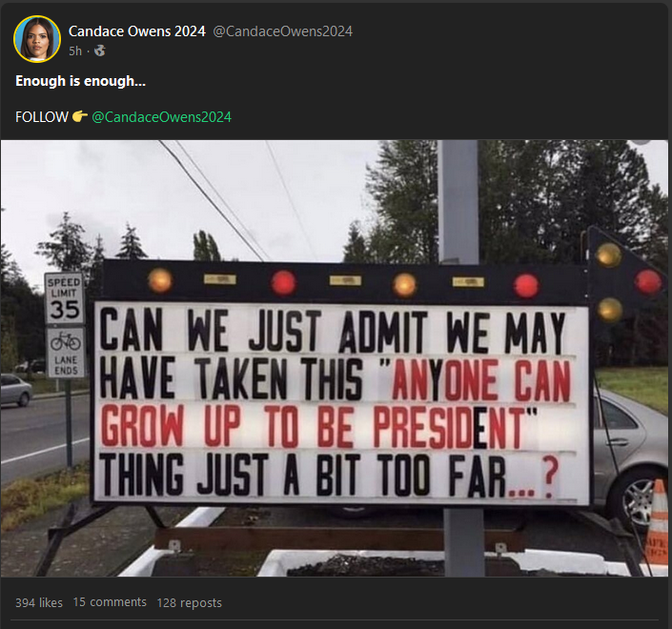
Task: Open the 15 comments count
Action: [x=110, y=602]
